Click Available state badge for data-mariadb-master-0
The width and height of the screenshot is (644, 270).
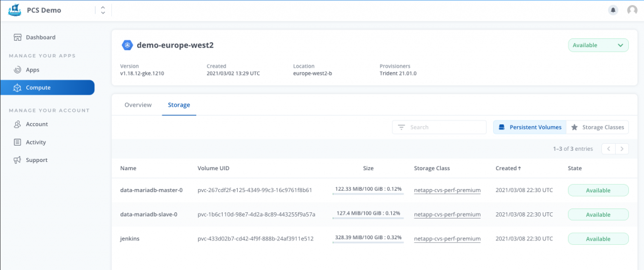(x=598, y=190)
